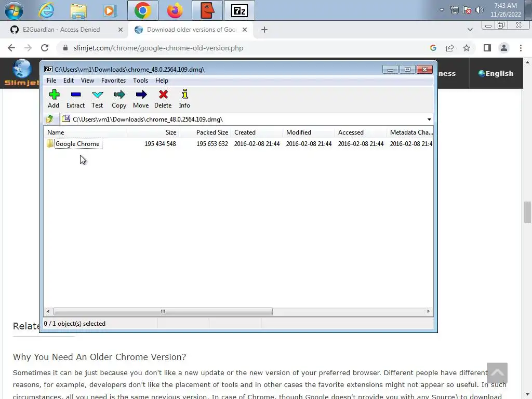This screenshot has height=399, width=532.
Task: Open Firefox from the taskbar
Action: tap(175, 10)
